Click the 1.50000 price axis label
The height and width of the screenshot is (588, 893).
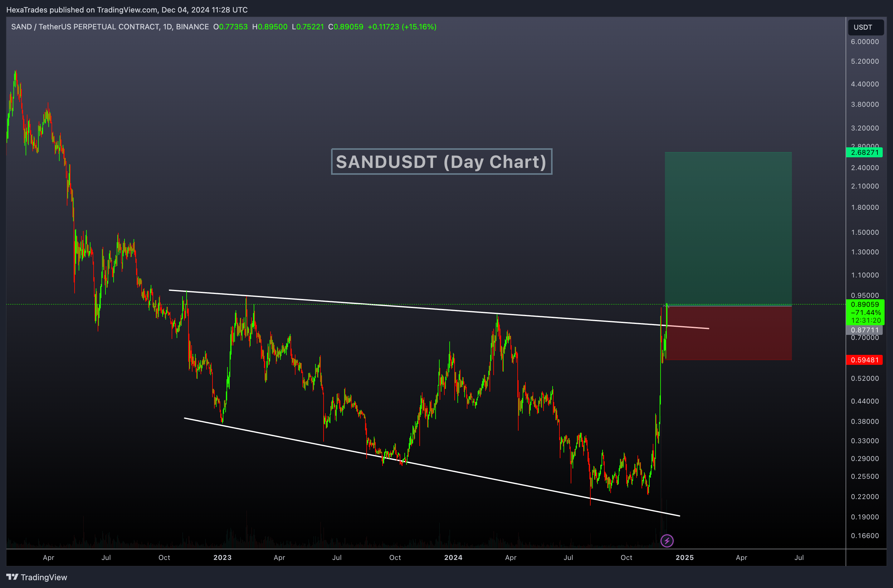[865, 232]
